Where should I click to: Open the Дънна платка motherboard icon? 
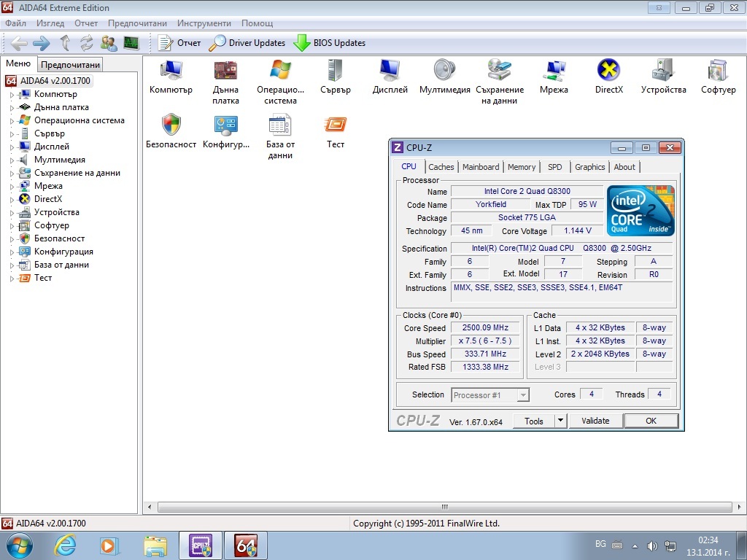[x=225, y=70]
